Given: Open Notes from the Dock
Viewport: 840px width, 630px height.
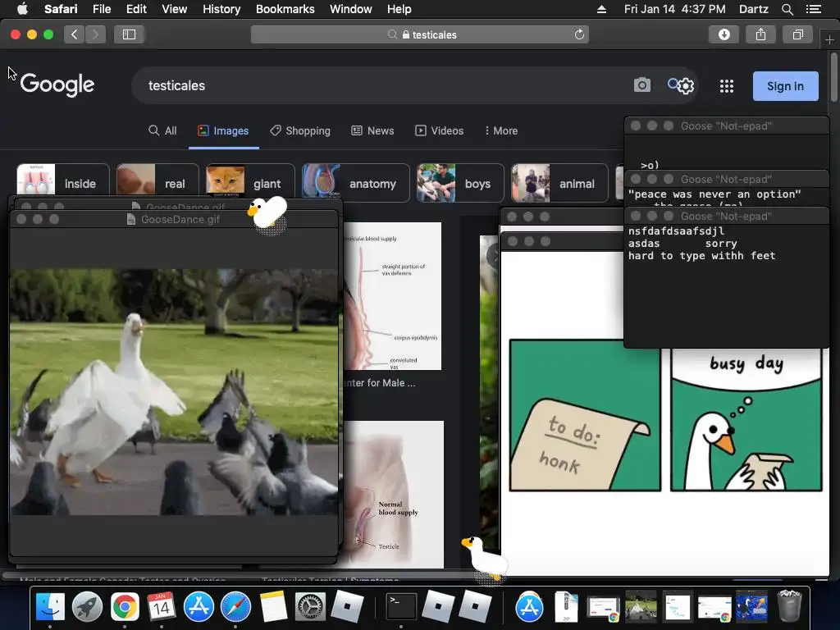Looking at the screenshot, I should pyautogui.click(x=274, y=606).
